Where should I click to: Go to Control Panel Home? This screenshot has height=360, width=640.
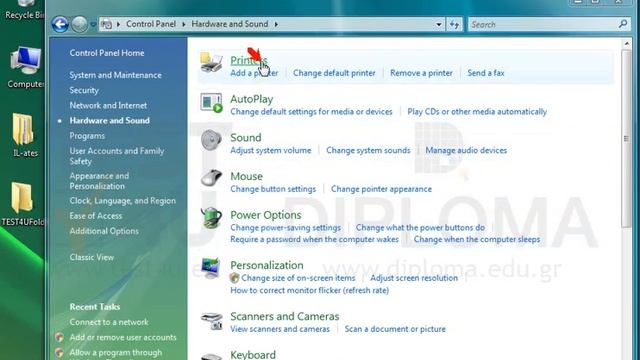tap(107, 53)
